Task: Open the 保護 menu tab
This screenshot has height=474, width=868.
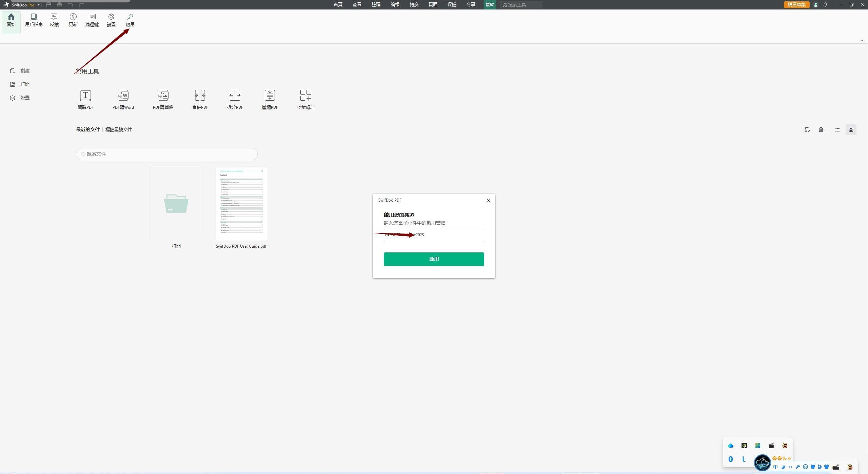Action: [x=452, y=5]
